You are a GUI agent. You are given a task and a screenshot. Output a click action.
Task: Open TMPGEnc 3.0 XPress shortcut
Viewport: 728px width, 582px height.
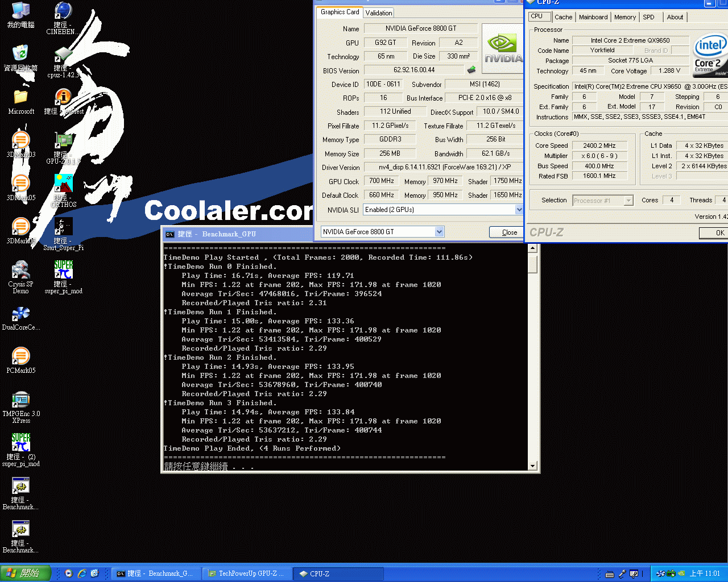click(20, 407)
